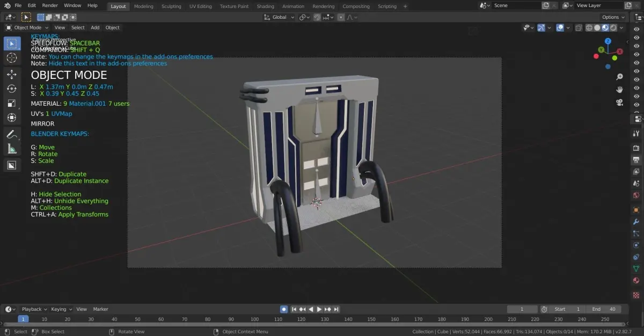Click frame 100 on the timeline ruler
Viewport: 644px width, 336px height.
click(255, 319)
